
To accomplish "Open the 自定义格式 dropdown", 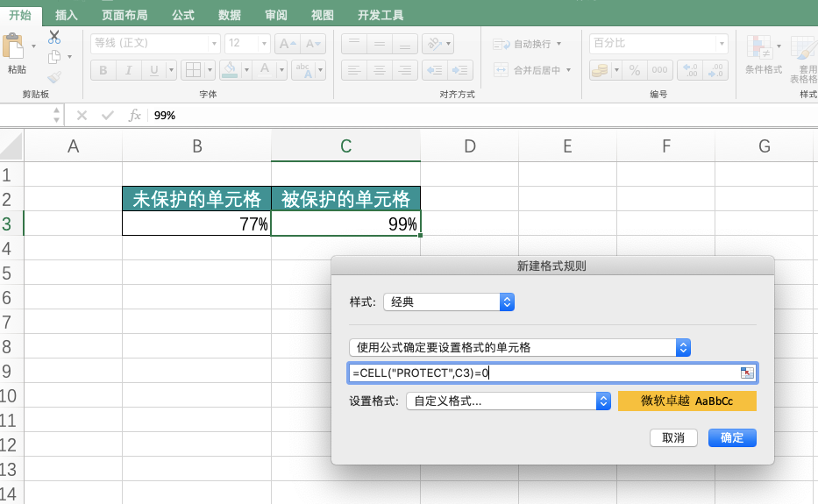I will (x=509, y=401).
